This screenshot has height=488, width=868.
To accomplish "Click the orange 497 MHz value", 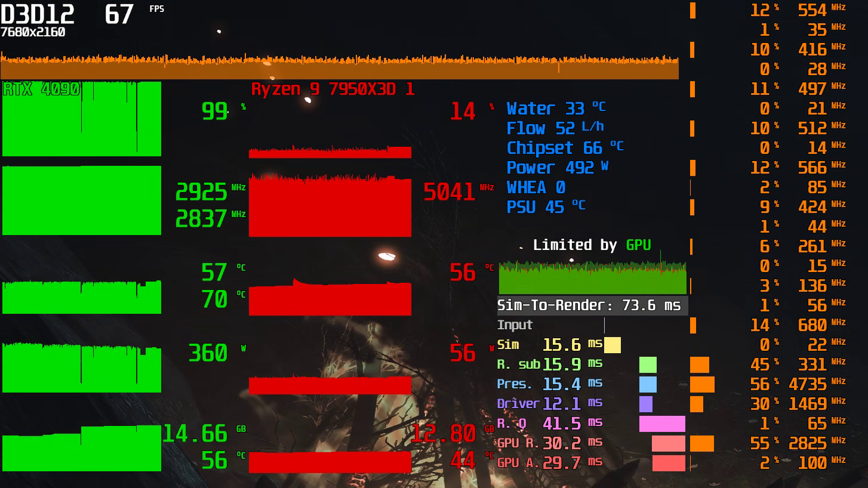I will pyautogui.click(x=821, y=89).
